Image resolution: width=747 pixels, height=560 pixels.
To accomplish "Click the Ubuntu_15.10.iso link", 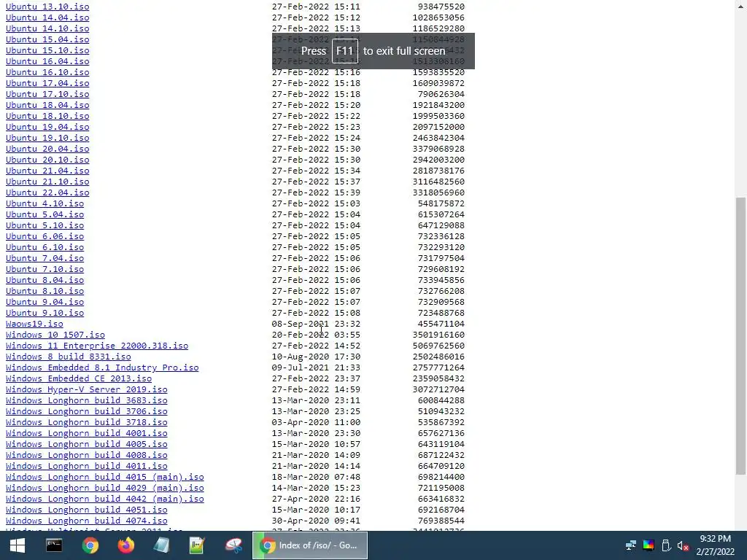I will 47,50.
